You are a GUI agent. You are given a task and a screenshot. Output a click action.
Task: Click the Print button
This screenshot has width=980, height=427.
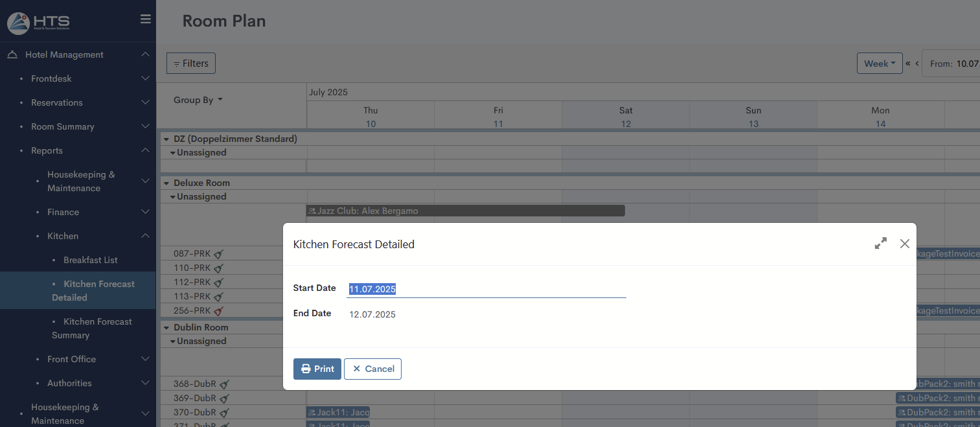(x=317, y=369)
